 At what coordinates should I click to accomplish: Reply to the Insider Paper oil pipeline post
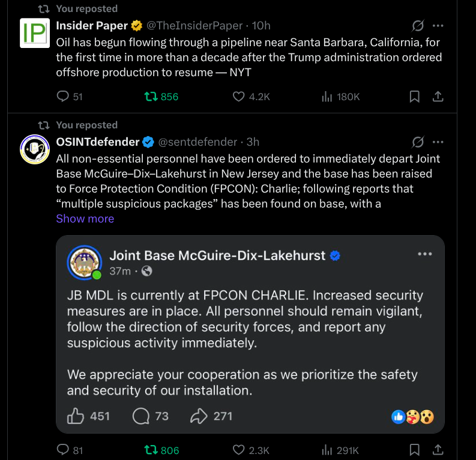pos(62,97)
